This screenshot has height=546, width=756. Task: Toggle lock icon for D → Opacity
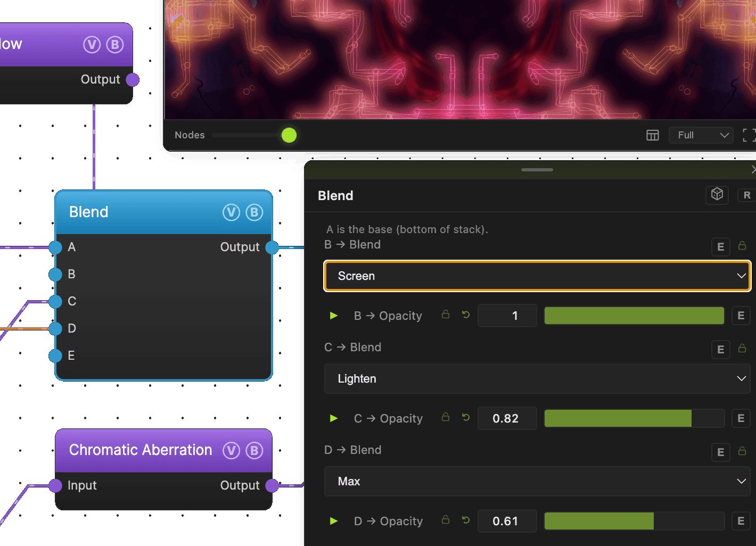click(x=446, y=520)
